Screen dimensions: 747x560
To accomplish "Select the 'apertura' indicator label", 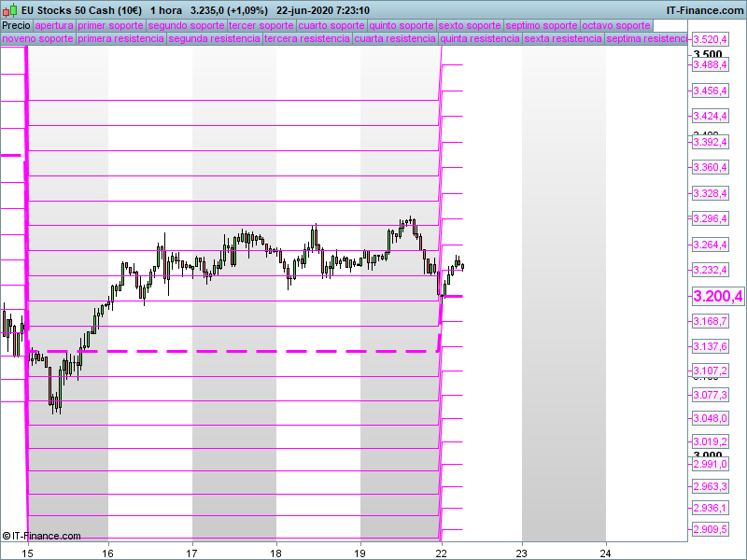I will (53, 25).
